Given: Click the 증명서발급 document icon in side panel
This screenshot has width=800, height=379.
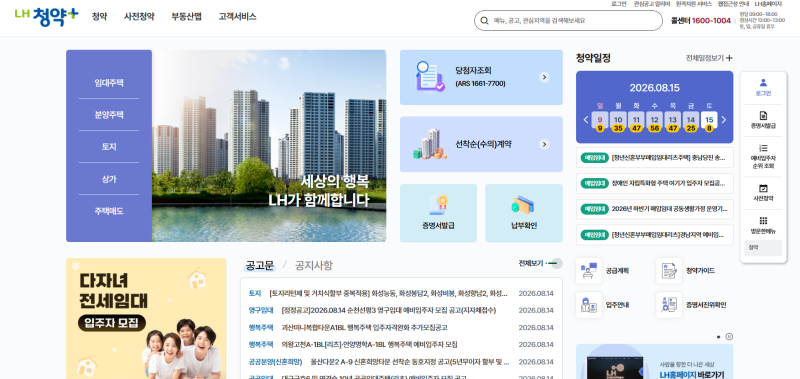Looking at the screenshot, I should (763, 115).
